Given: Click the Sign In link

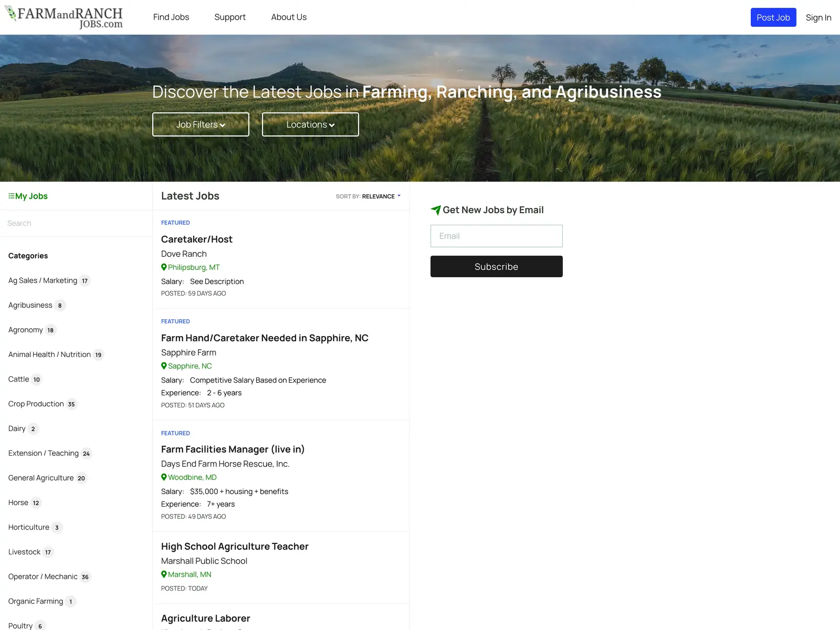Looking at the screenshot, I should [x=818, y=17].
